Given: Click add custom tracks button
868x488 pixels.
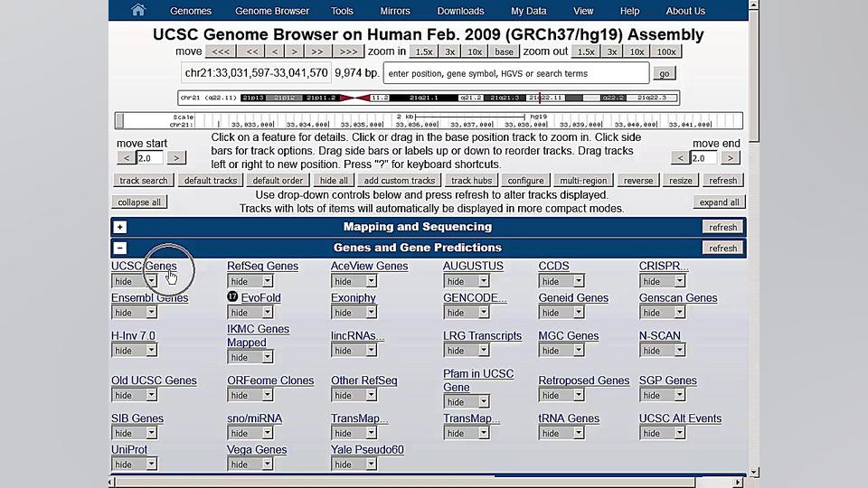Looking at the screenshot, I should (x=399, y=181).
